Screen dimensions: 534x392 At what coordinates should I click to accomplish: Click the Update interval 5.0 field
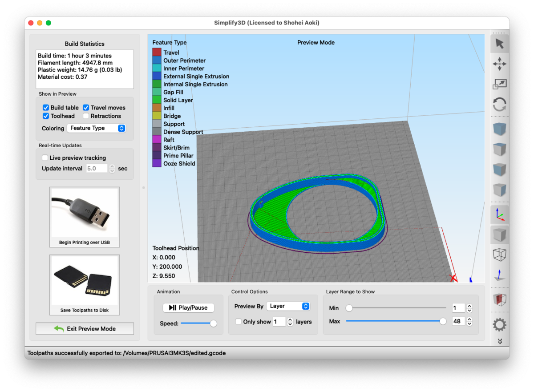[x=97, y=169]
